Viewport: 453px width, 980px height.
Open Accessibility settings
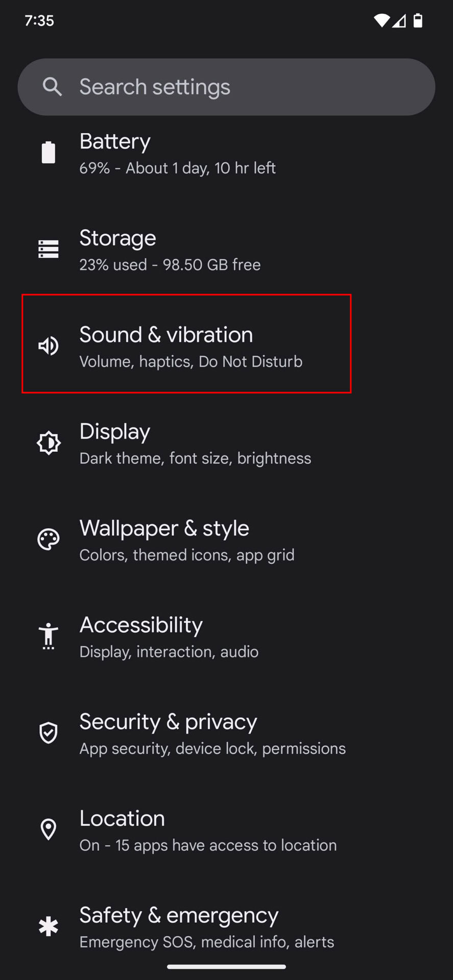tap(169, 637)
